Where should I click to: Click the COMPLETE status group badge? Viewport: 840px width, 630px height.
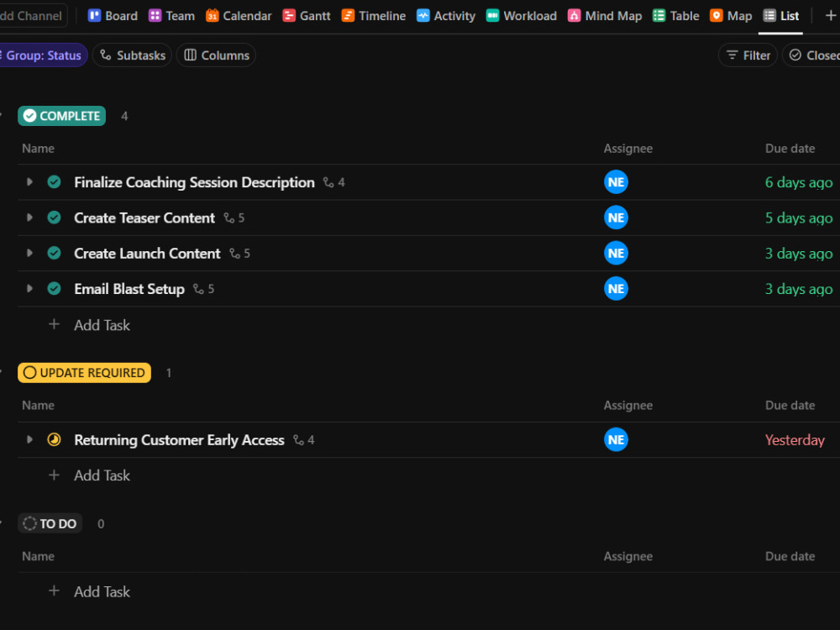pyautogui.click(x=61, y=116)
